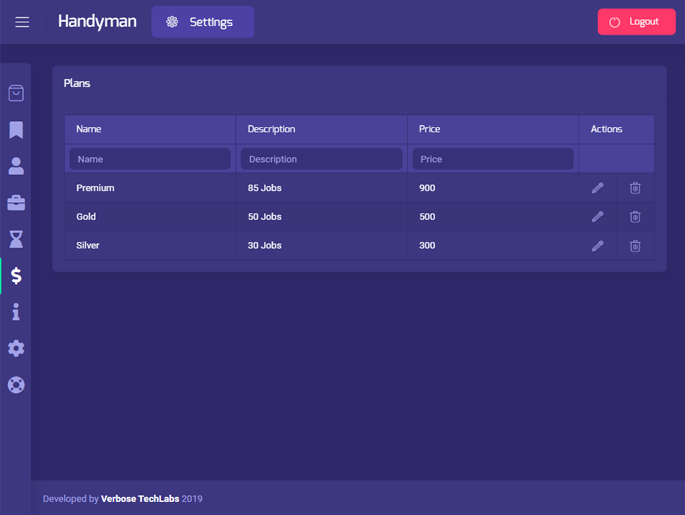Edit the Premium plan
685x515 pixels.
[597, 188]
